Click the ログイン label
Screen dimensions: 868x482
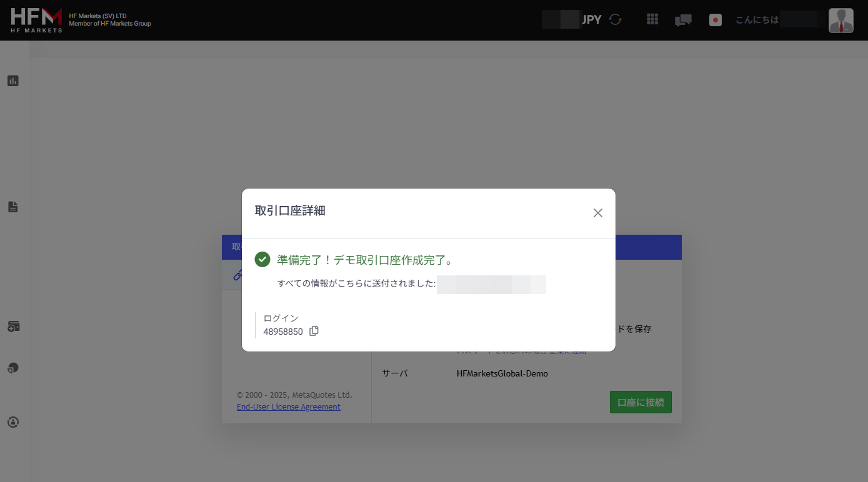click(281, 318)
